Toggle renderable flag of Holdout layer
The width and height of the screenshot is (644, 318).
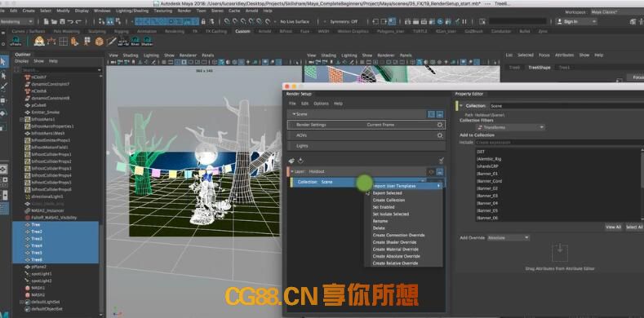pos(439,172)
